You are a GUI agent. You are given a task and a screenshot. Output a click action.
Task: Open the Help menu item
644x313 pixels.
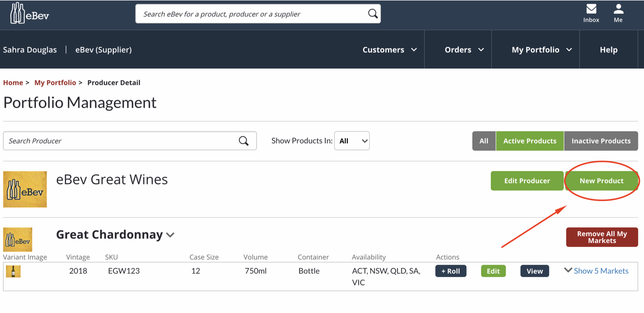(x=608, y=50)
